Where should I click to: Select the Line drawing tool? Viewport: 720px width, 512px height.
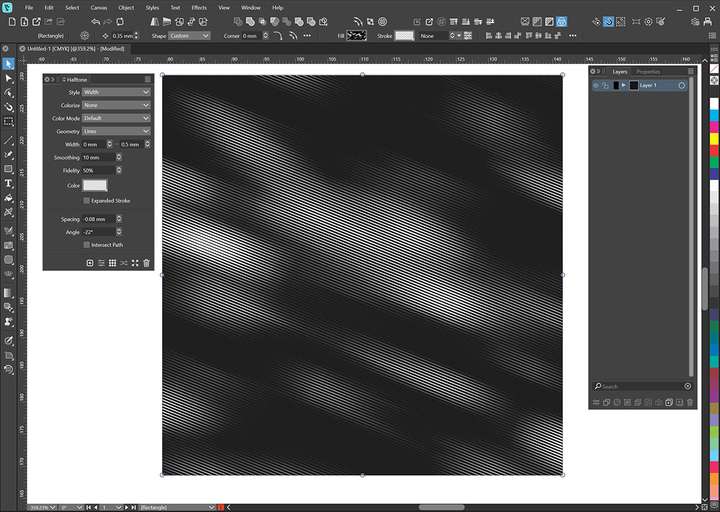pyautogui.click(x=8, y=140)
